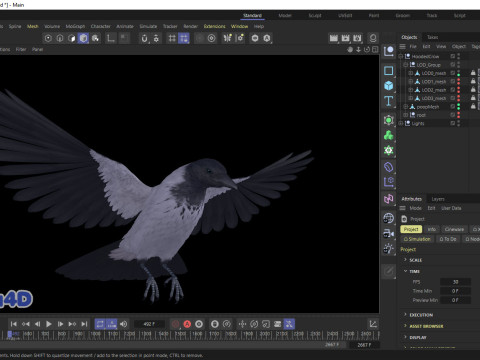The image size is (480, 360).
Task: Click timeline ruler at frame 1500 mark
Action: (x=180, y=334)
